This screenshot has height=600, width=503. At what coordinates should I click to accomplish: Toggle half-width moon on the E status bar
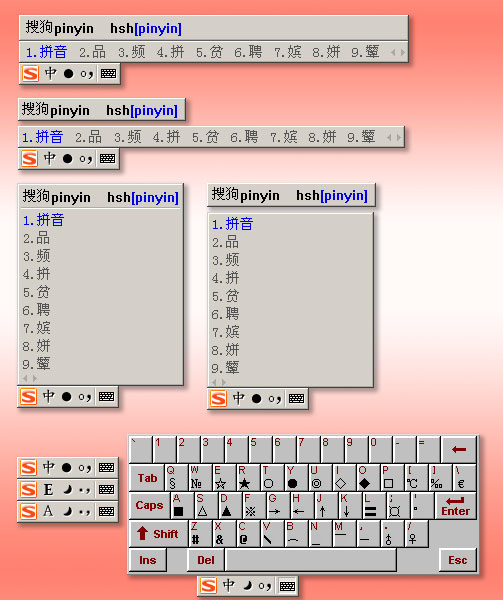67,489
